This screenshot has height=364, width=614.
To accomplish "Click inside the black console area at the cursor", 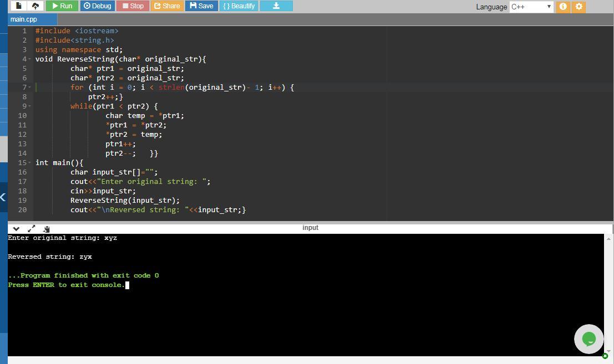I will coord(127,285).
